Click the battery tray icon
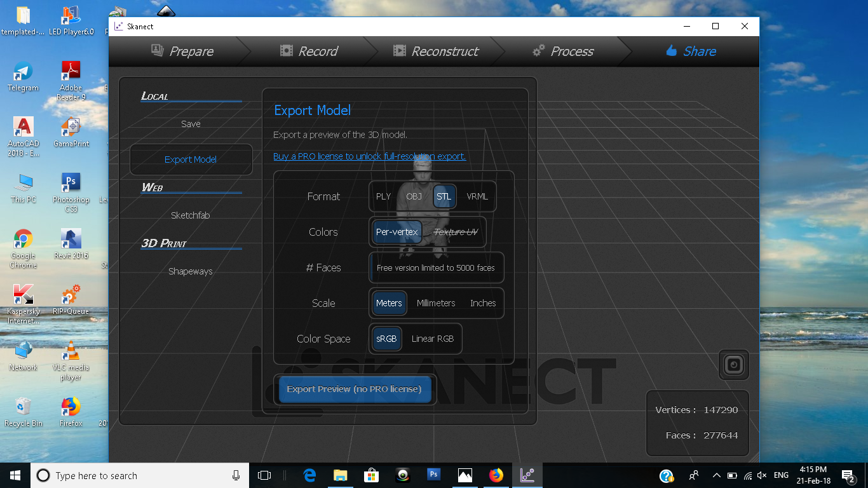Viewport: 868px width, 488px height. point(732,475)
